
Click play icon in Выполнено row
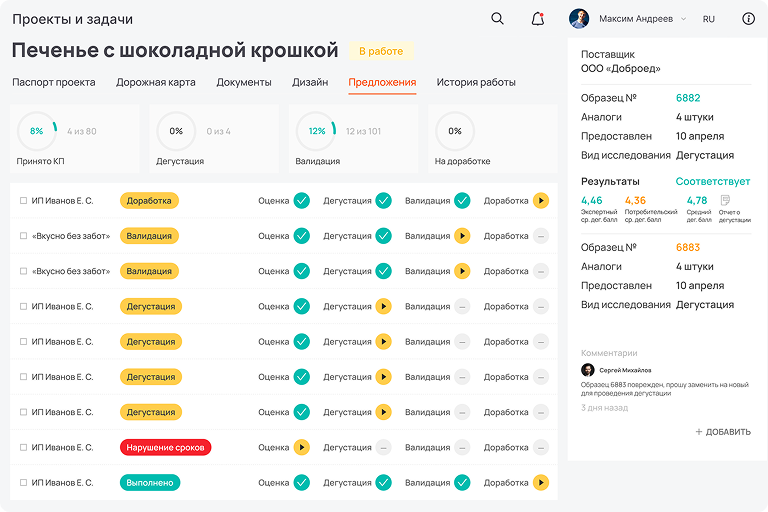[x=541, y=483]
